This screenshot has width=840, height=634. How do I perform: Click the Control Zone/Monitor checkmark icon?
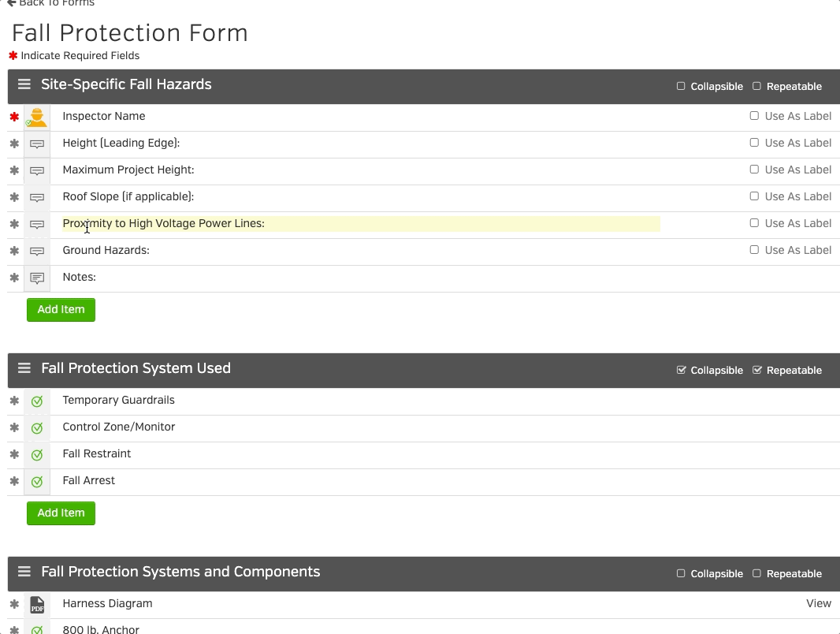pyautogui.click(x=37, y=428)
